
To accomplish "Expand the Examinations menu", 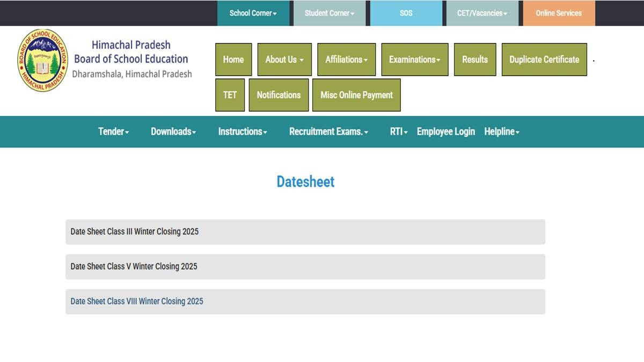I will click(x=414, y=60).
